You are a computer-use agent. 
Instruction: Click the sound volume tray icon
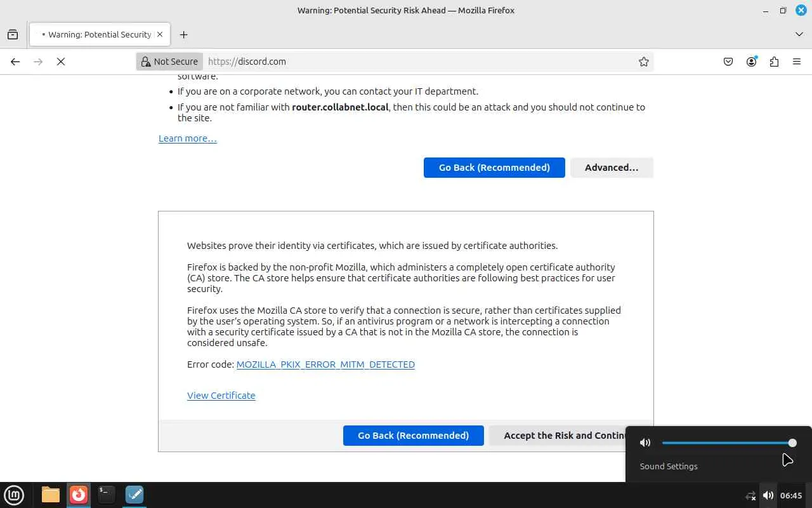click(768, 495)
